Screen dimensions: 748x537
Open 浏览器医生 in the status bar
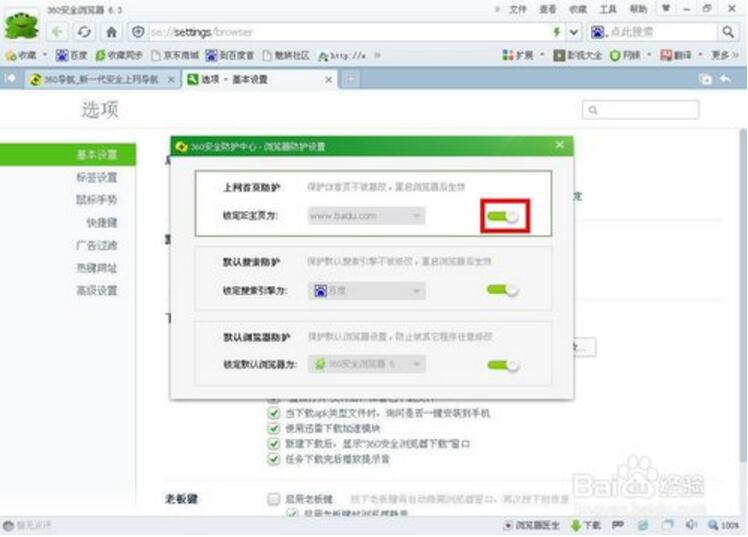tap(532, 525)
